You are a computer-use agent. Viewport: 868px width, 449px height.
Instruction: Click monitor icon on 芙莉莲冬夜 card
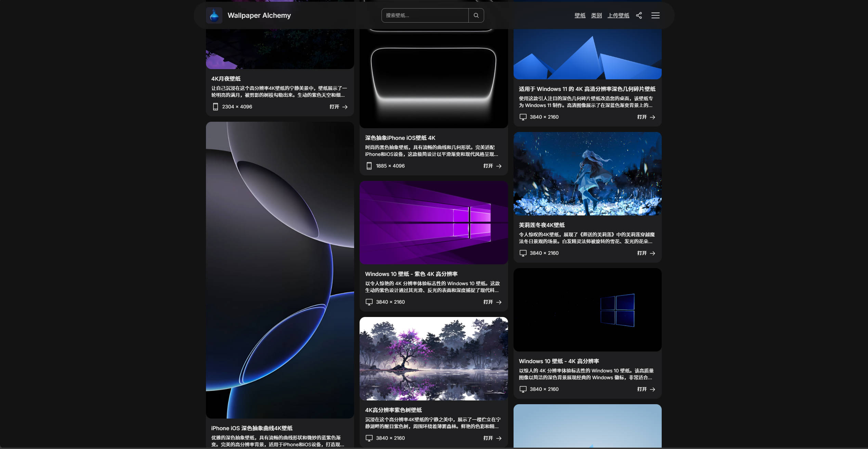click(523, 253)
